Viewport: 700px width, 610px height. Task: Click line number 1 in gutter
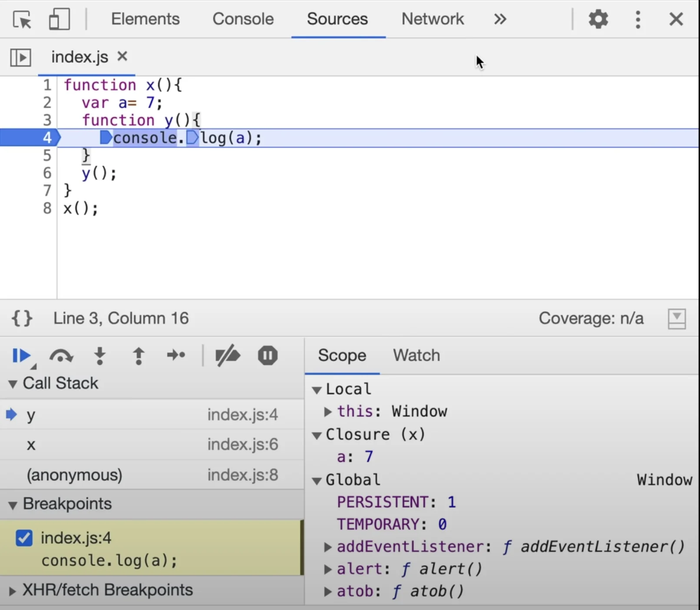click(47, 85)
